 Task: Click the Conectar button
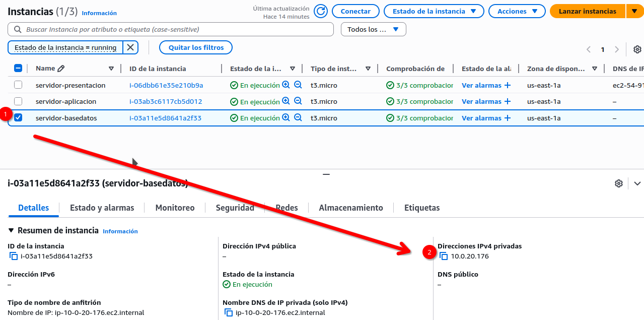point(355,11)
